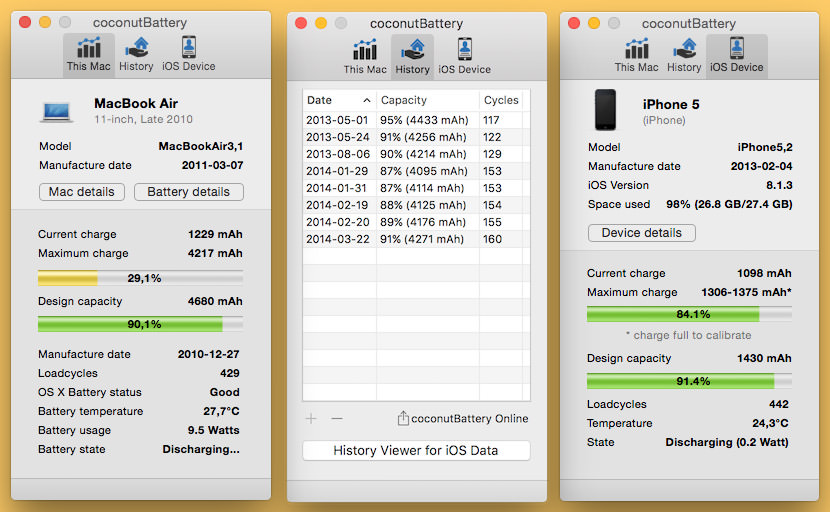Select This Mac icon in left window

pos(88,54)
